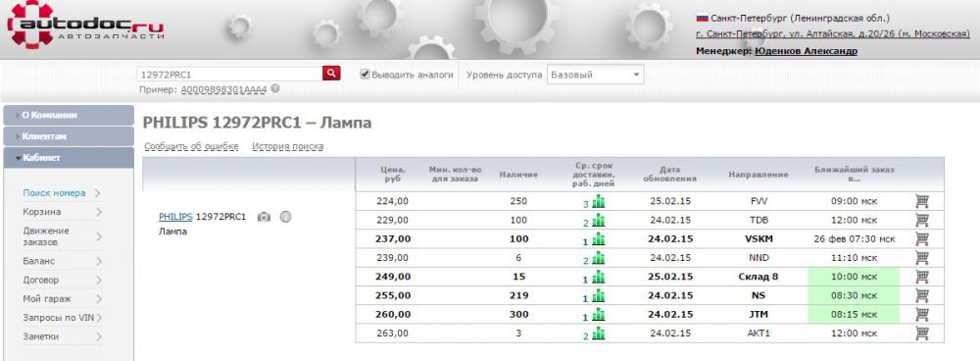
Task: Click the PHILIPS brand link
Action: [x=175, y=217]
